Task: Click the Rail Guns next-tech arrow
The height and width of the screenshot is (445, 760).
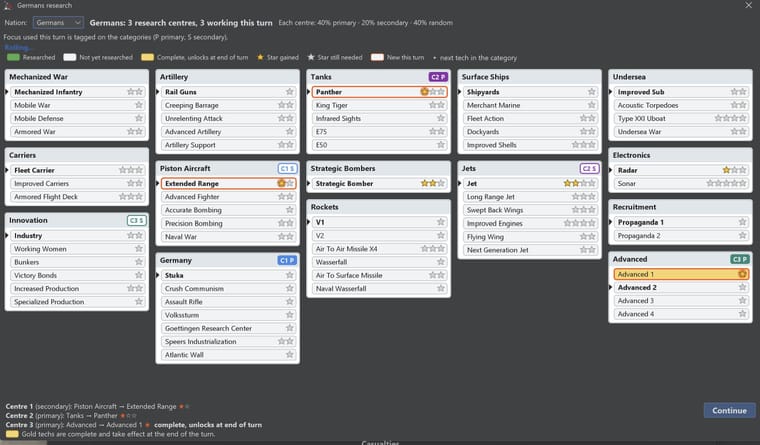Action: [x=158, y=92]
